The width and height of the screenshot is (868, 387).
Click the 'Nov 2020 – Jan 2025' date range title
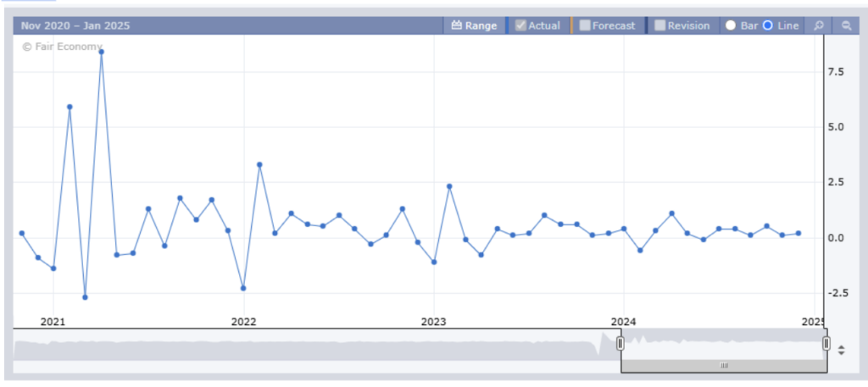(75, 25)
